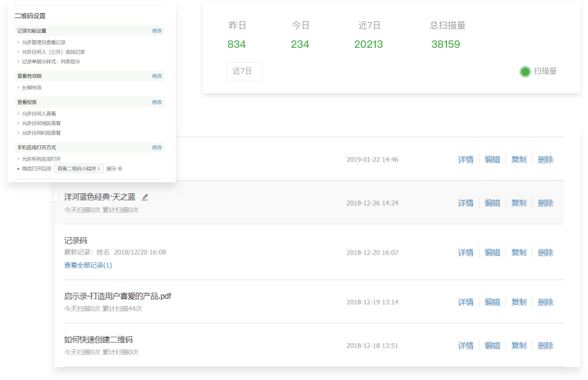Click 复制 for 启示录-打造用户喜爱的产品.pdf
588x380 pixels.
[519, 302]
